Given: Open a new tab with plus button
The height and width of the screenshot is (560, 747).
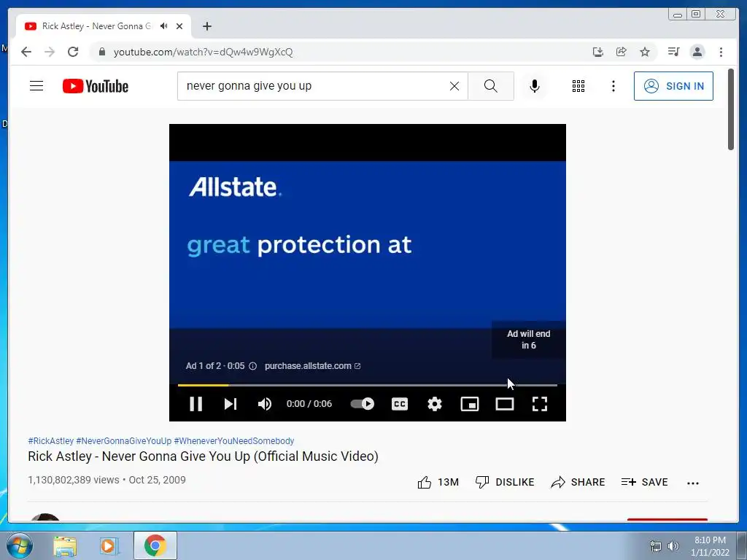Looking at the screenshot, I should point(206,26).
